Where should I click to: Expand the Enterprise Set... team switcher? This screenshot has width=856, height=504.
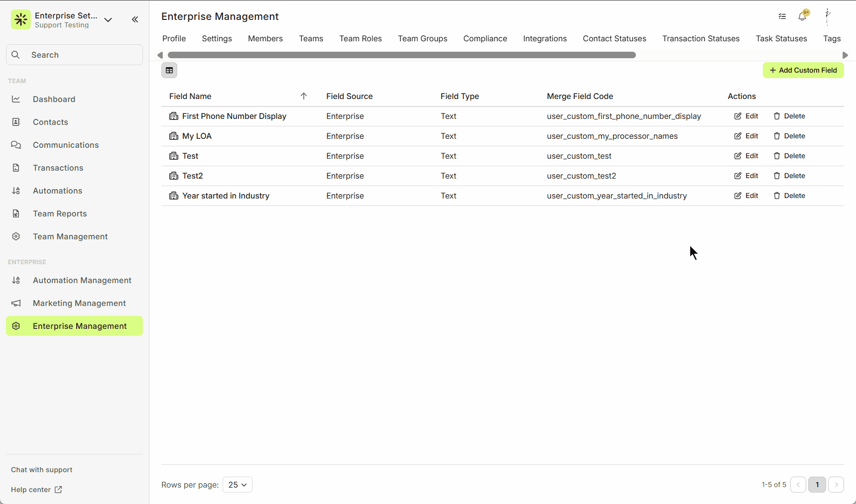coord(108,20)
